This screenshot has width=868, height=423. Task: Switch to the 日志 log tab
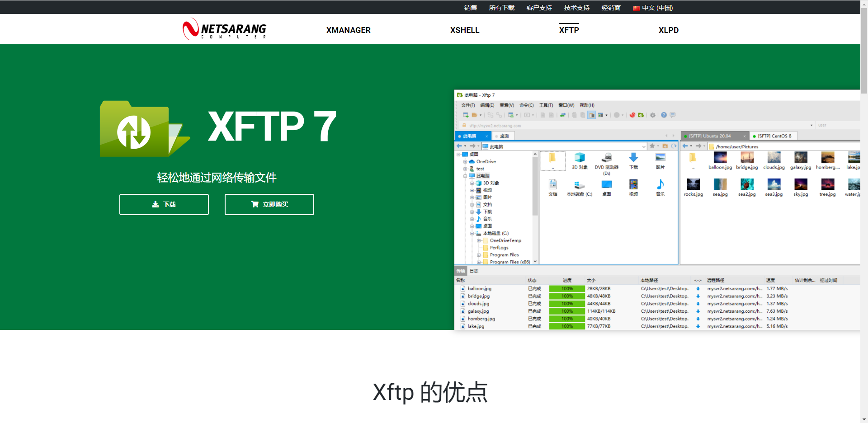coord(474,271)
